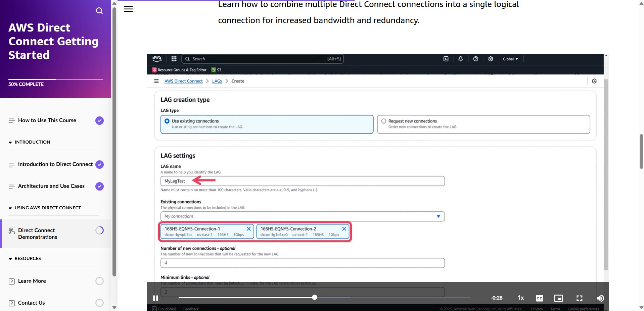This screenshot has height=311, width=644.
Task: Toggle closed captions on the video
Action: [x=539, y=298]
